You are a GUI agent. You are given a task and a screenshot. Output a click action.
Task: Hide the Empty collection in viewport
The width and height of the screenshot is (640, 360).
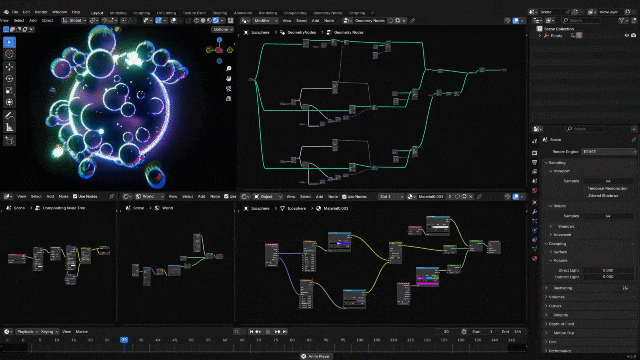[x=627, y=36]
